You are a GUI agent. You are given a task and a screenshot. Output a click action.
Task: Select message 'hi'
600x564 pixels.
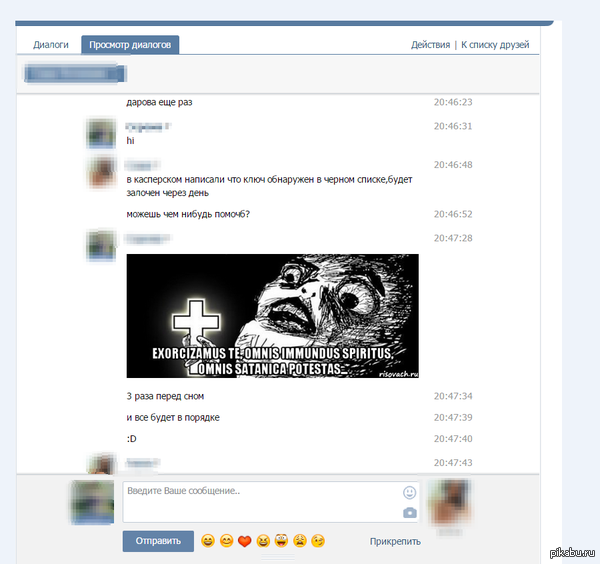(130, 141)
